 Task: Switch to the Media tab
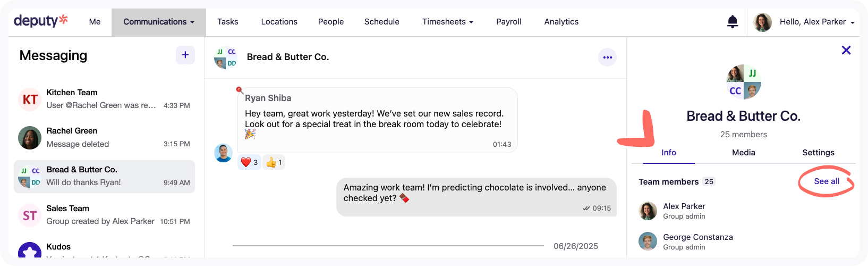coord(743,153)
